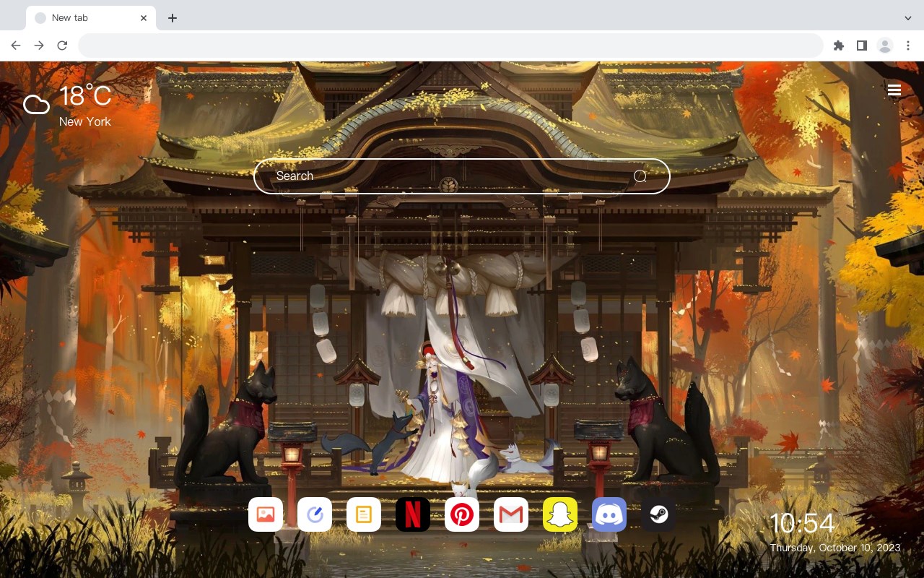Open the Extensions puzzle icon

[838, 46]
